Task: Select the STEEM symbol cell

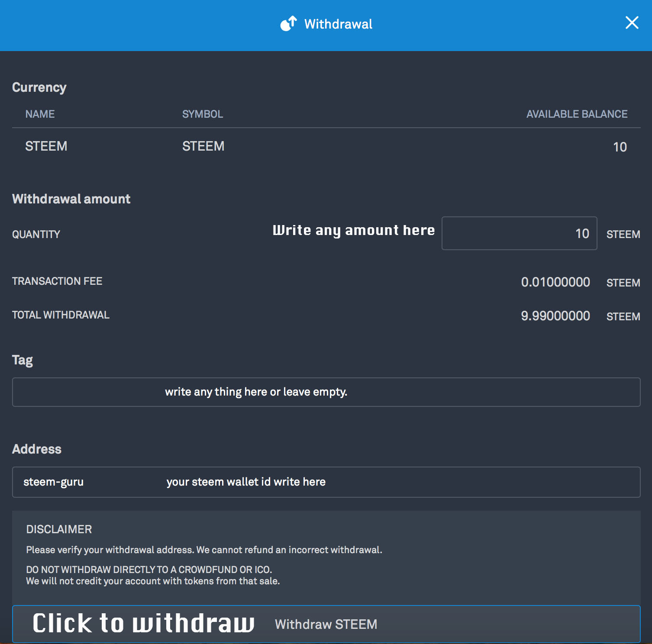Action: [203, 146]
